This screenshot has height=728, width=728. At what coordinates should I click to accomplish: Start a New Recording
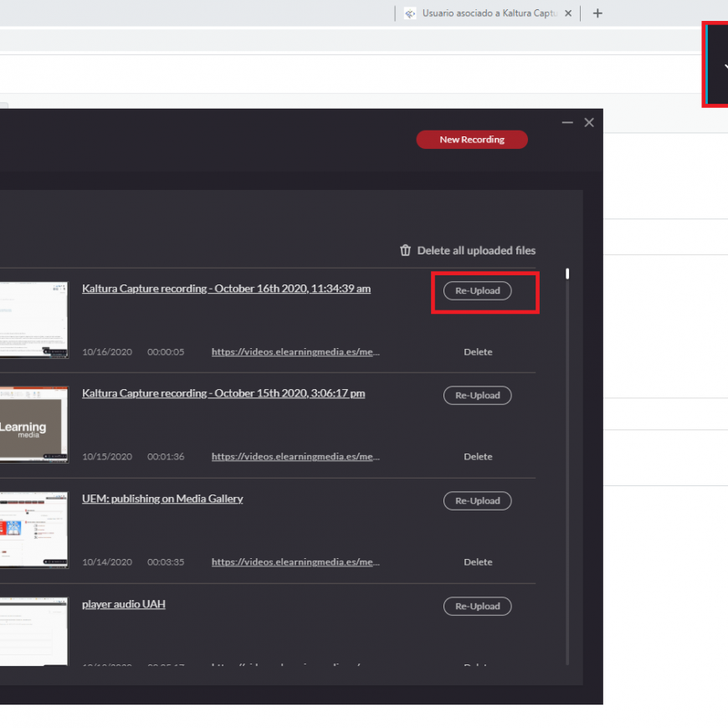coord(472,140)
